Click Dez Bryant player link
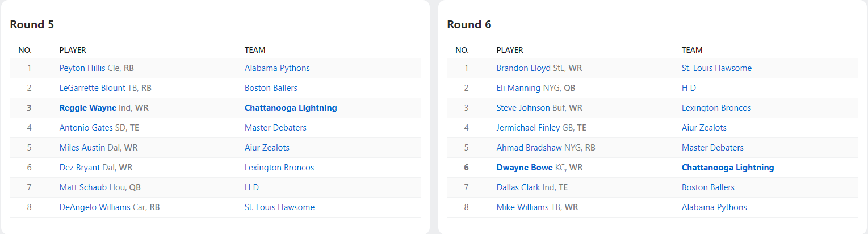The height and width of the screenshot is (234, 868). (79, 168)
